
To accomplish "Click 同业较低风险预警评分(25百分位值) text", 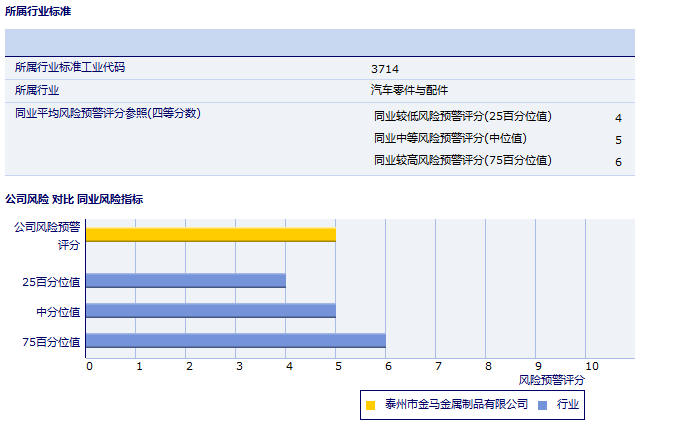I will [462, 116].
